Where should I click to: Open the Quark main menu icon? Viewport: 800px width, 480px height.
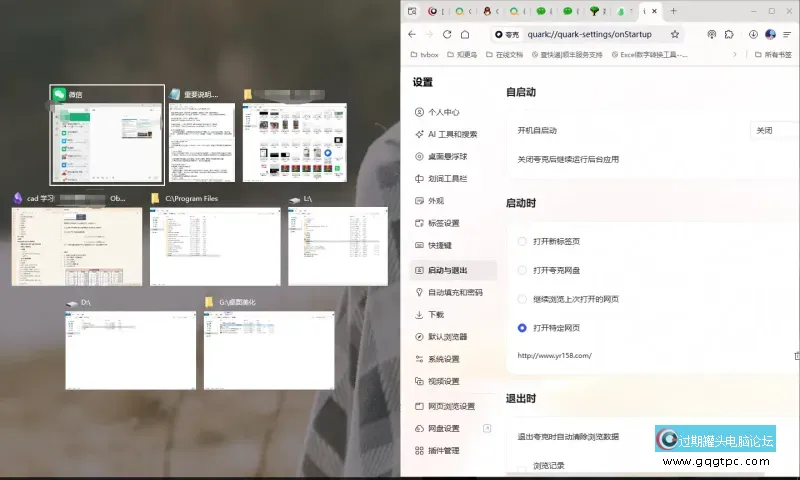(787, 34)
